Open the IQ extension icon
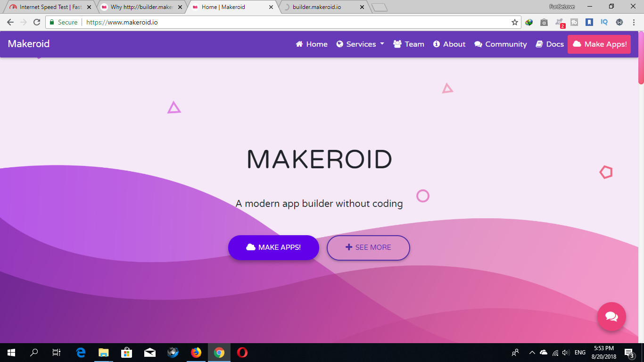The height and width of the screenshot is (362, 644). (x=604, y=22)
